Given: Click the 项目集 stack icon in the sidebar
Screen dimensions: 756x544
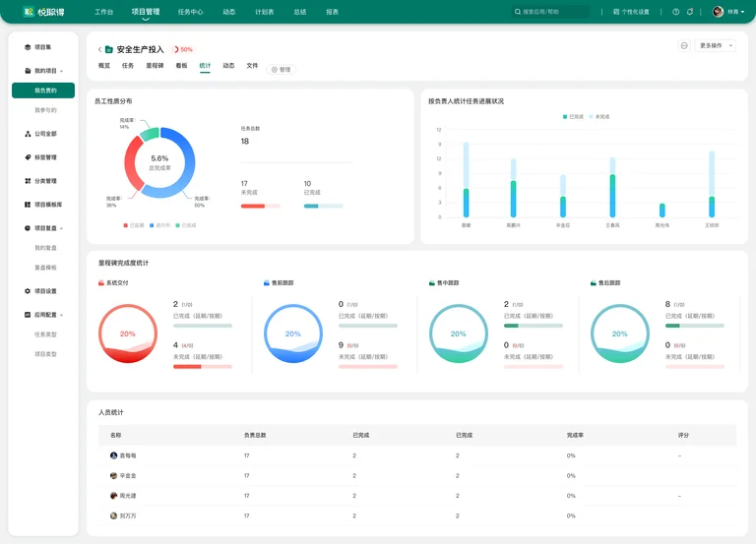Looking at the screenshot, I should pyautogui.click(x=28, y=47).
